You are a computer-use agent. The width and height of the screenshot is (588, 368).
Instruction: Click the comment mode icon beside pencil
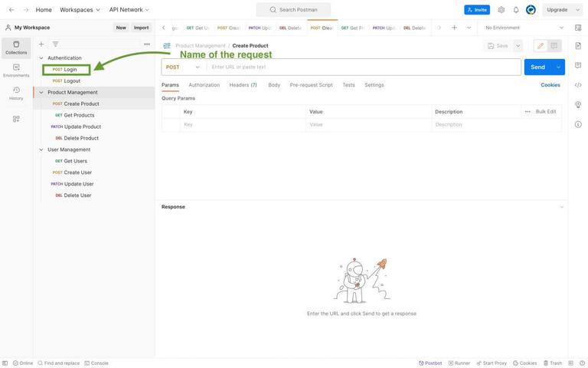click(x=554, y=46)
